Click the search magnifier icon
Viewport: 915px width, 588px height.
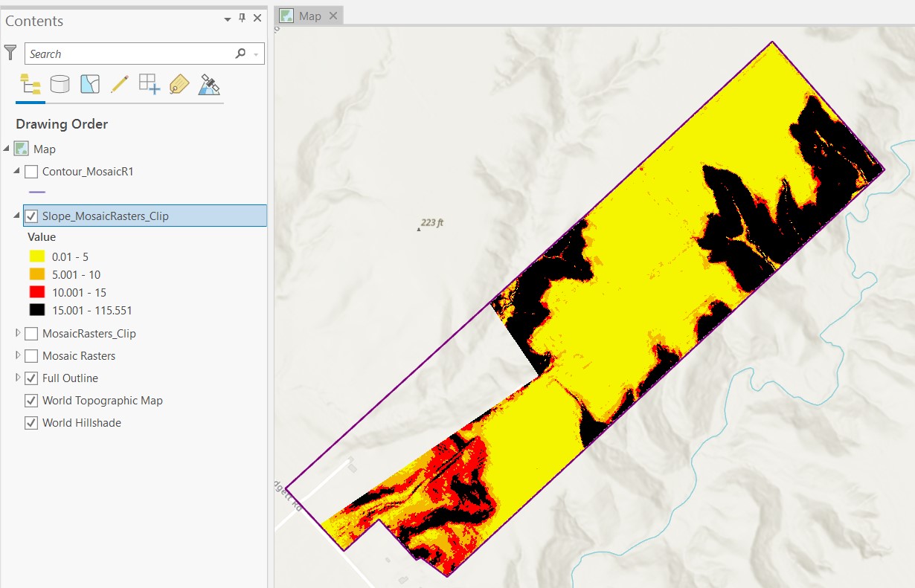tap(240, 54)
